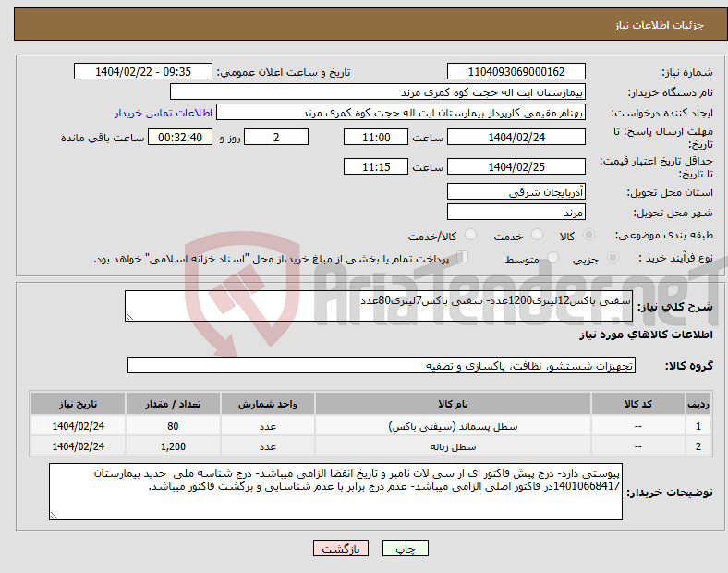728x573 pixels.
Task: Toggle the اسناد خزانه اسلامی payment checkbox
Action: pyautogui.click(x=463, y=257)
